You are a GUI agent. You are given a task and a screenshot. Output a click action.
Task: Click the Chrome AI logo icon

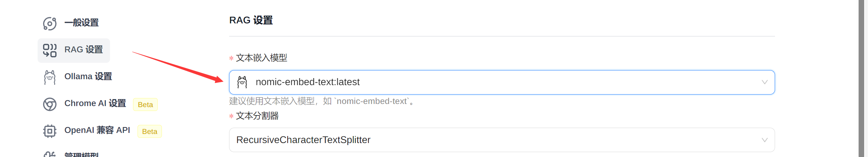tap(49, 104)
